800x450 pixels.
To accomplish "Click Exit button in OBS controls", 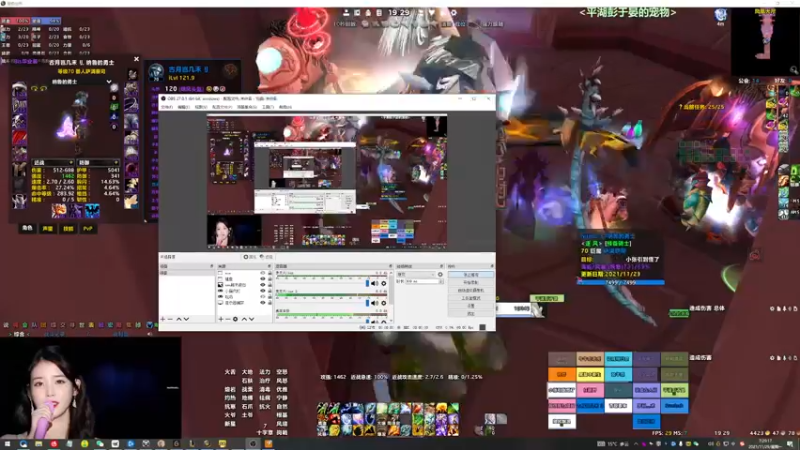I will pyautogui.click(x=470, y=313).
